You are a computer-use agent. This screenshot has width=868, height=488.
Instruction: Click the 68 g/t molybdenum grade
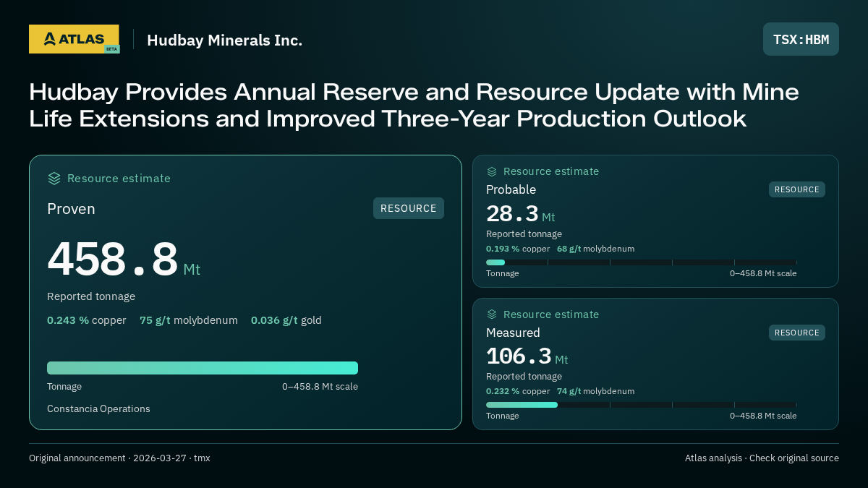click(x=595, y=249)
